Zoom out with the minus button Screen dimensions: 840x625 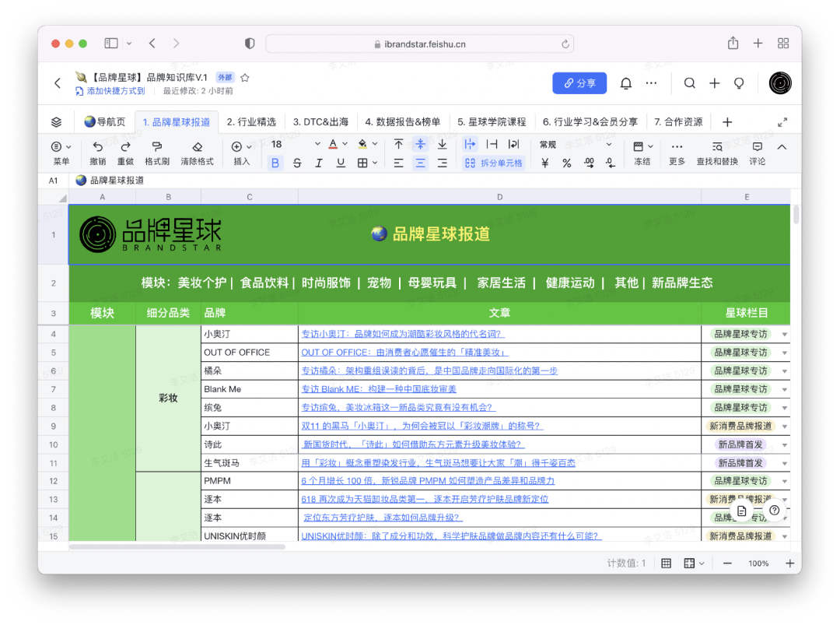(x=727, y=563)
